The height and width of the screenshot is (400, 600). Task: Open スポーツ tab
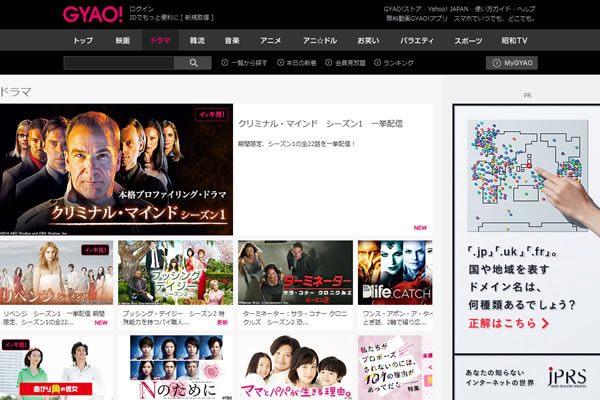coord(468,40)
